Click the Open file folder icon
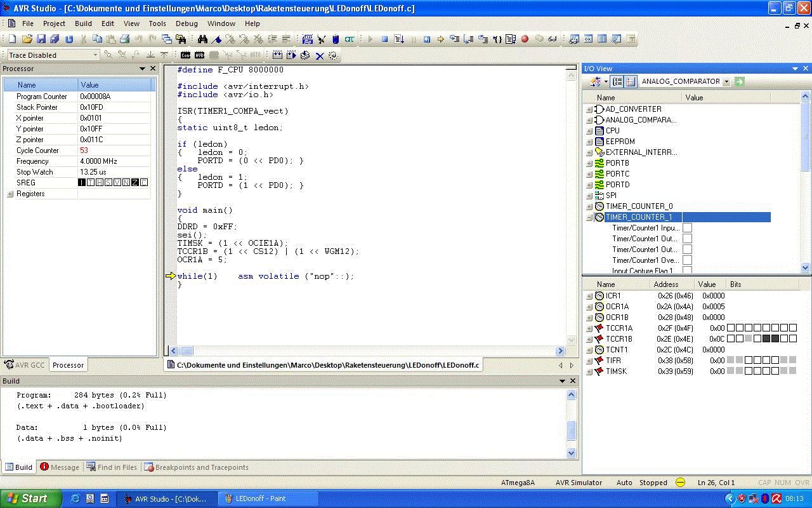The image size is (812, 508). [x=27, y=39]
